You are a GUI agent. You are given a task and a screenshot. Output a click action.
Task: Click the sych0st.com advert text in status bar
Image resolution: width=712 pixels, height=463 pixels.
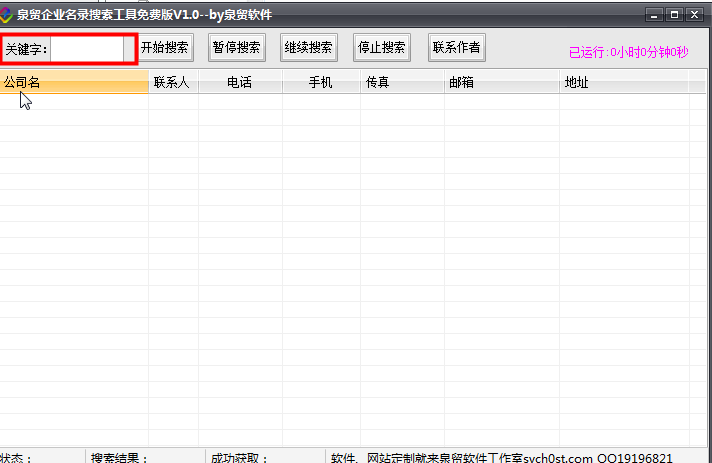501,457
